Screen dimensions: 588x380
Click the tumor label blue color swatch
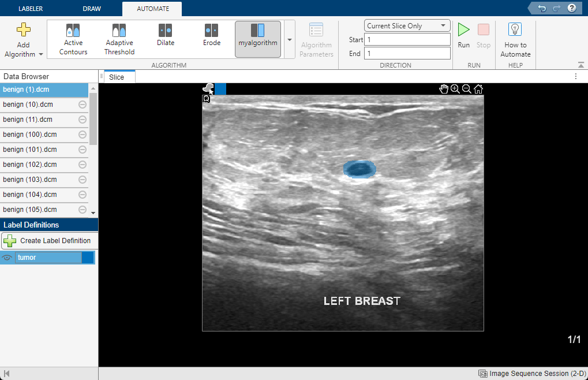(88, 258)
